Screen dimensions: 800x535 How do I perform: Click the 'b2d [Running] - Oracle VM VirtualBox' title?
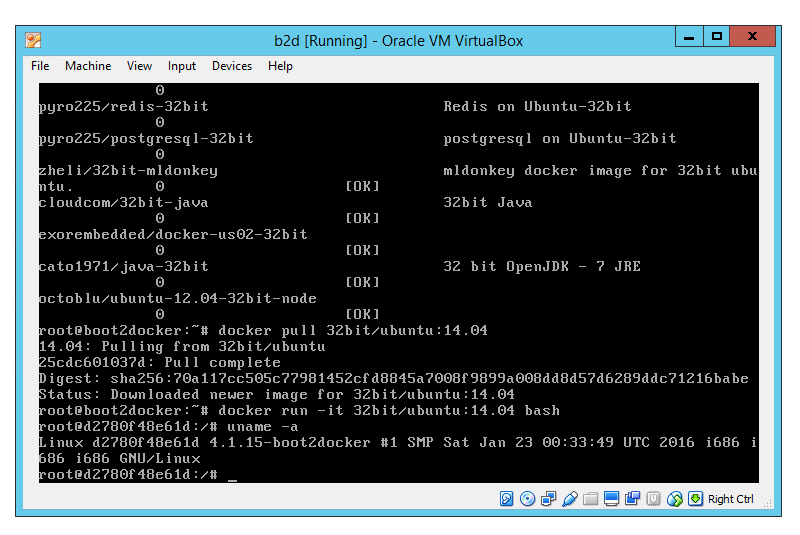click(x=398, y=41)
